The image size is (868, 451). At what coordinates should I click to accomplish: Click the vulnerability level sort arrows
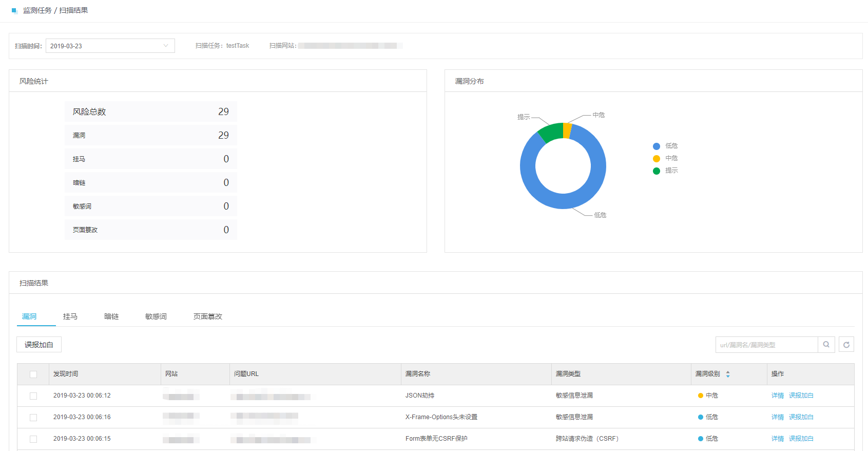coord(728,374)
